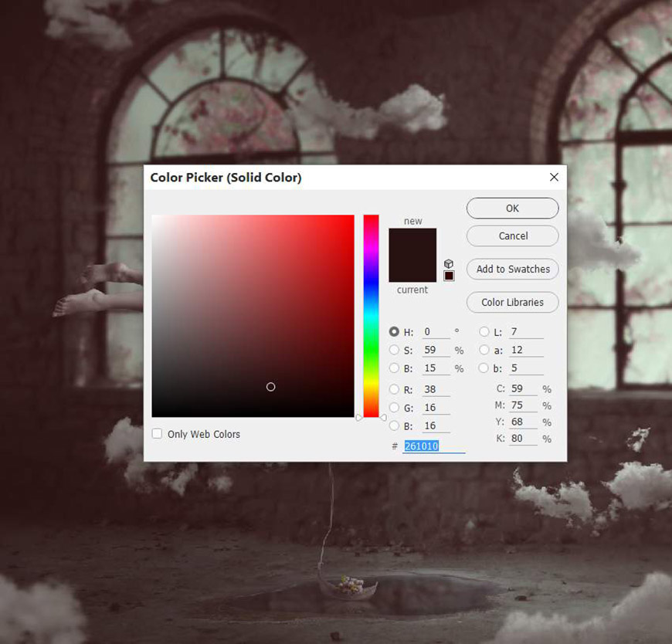Click the brightness value field showing 15
The width and height of the screenshot is (672, 644).
[x=436, y=368]
